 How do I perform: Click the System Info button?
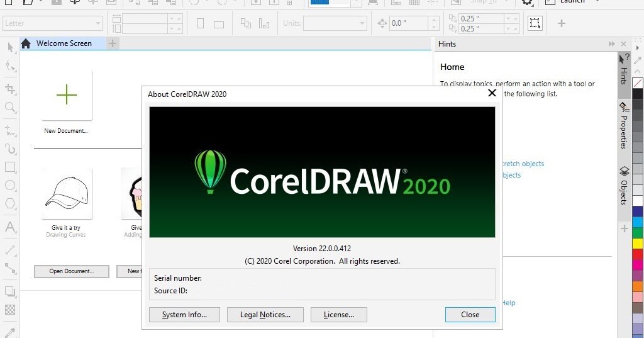[x=184, y=315]
